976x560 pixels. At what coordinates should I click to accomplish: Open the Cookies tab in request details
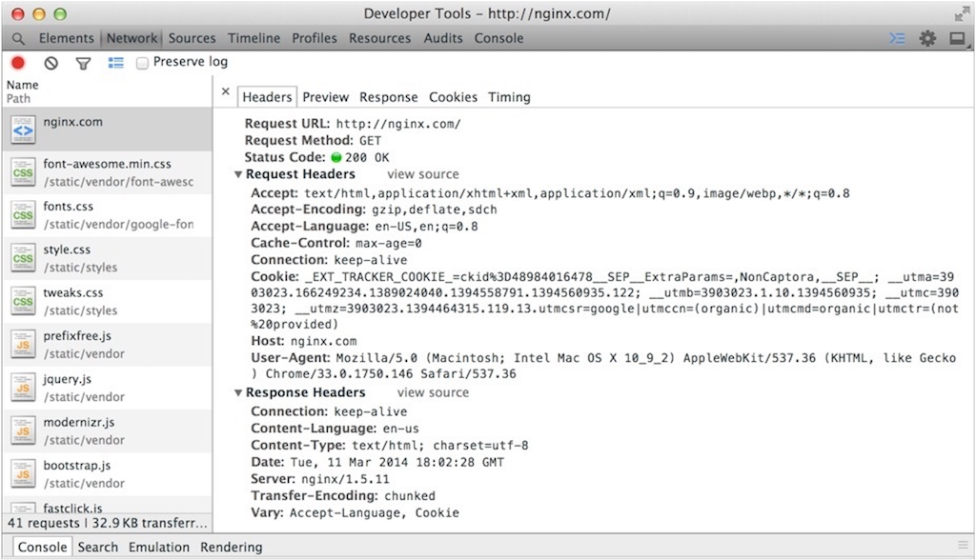[x=453, y=97]
